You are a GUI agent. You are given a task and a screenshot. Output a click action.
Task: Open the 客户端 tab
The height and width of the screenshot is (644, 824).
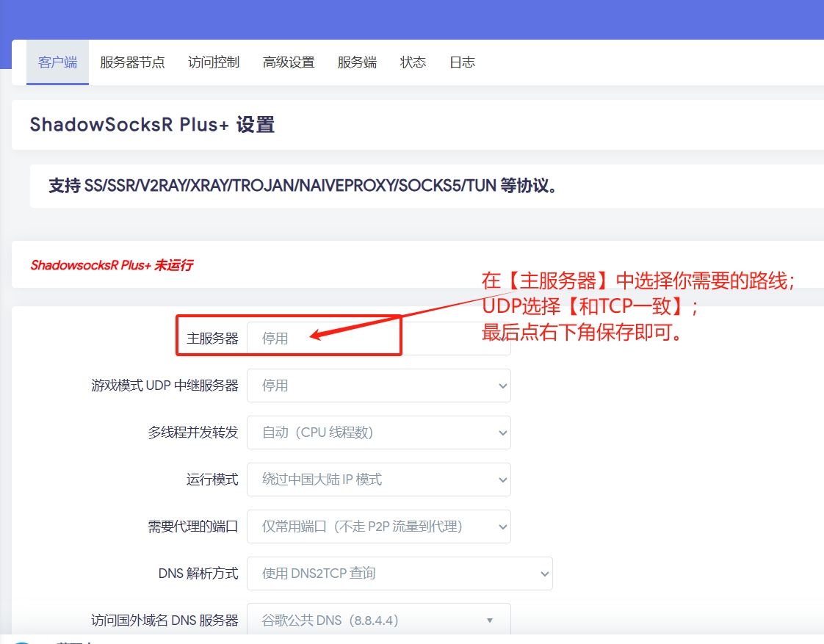[x=57, y=62]
